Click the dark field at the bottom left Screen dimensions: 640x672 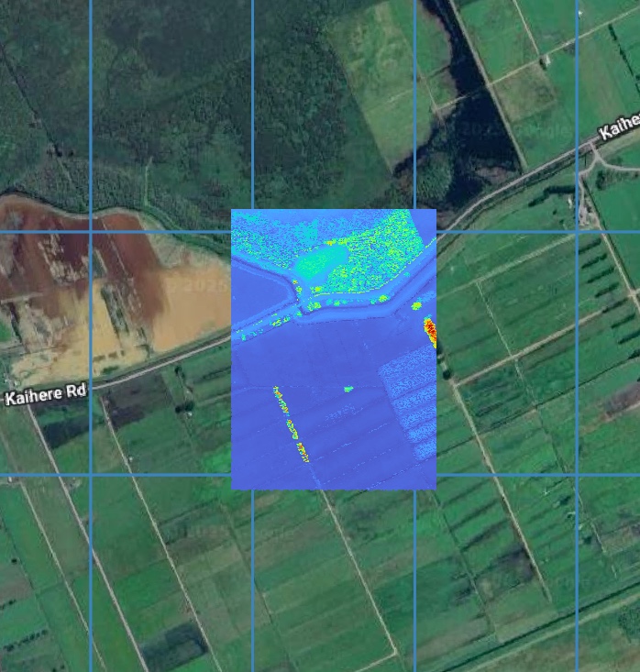172,647
